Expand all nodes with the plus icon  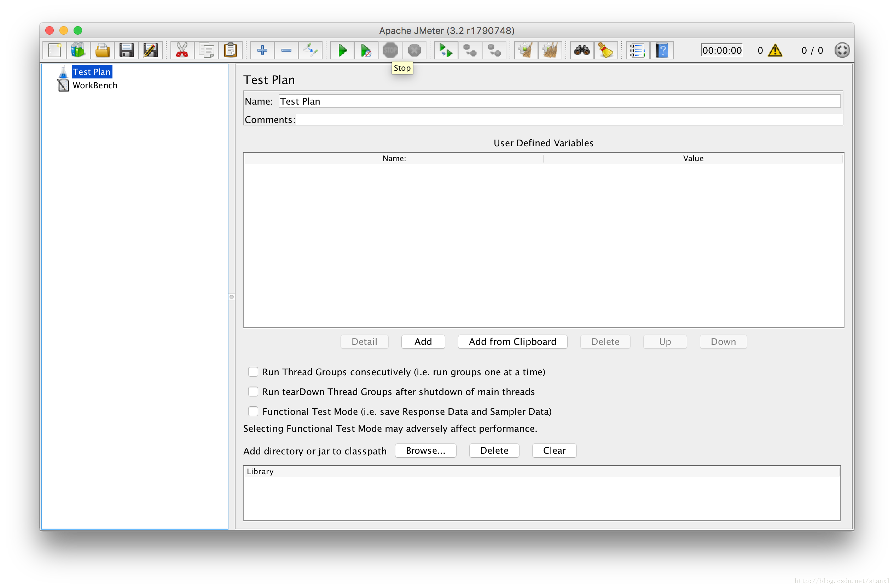[x=262, y=50]
